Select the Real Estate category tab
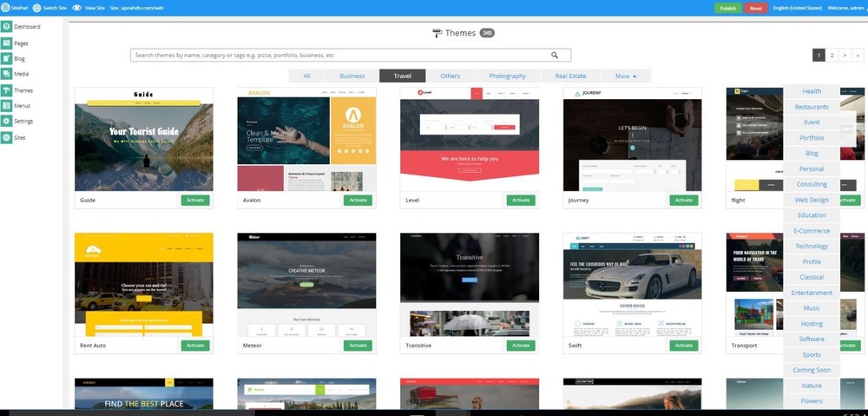Screen dimensions: 868x416 [x=570, y=76]
